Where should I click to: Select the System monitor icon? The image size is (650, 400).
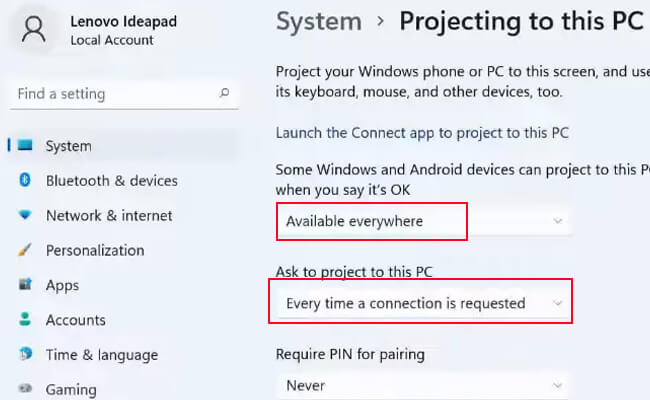25,145
